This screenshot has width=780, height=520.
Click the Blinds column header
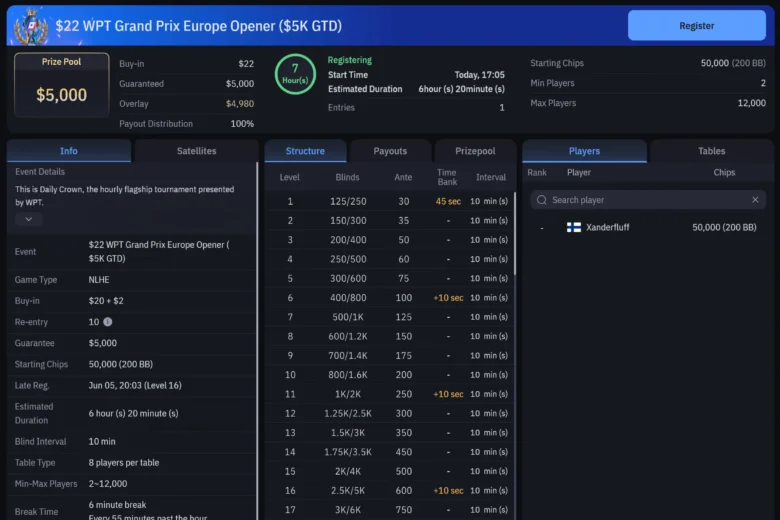click(347, 177)
